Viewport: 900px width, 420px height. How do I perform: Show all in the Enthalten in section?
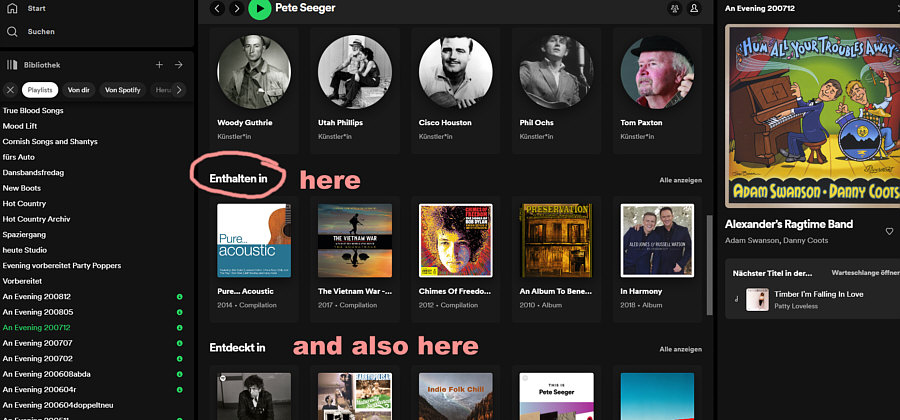[x=680, y=181]
